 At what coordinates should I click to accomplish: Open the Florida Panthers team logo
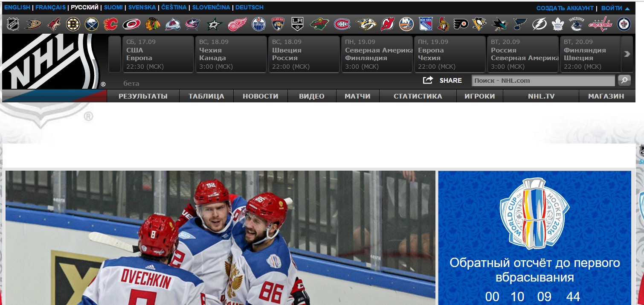click(x=278, y=24)
